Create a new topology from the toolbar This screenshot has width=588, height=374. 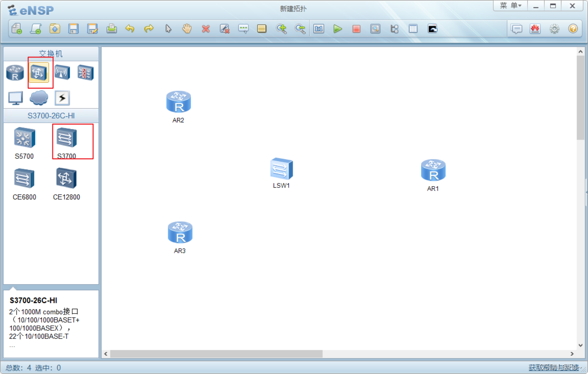[x=17, y=29]
